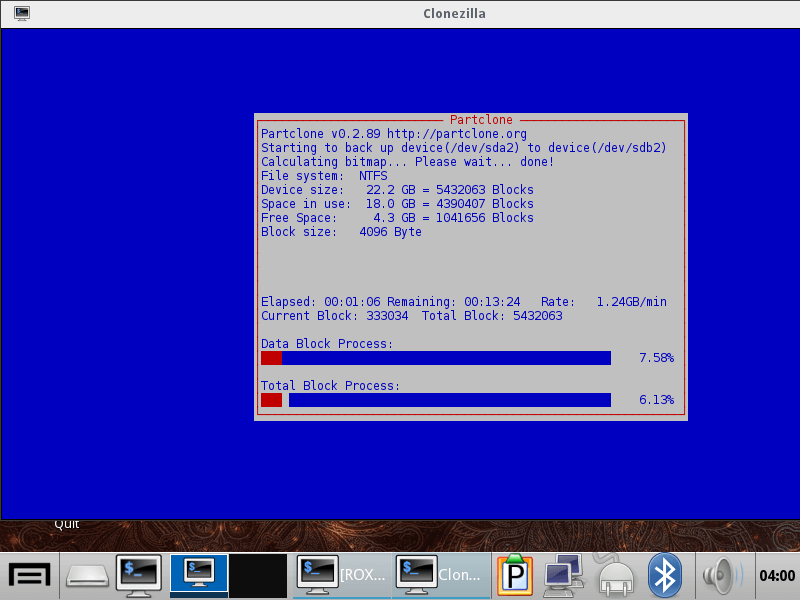Open the drive icon in the taskbar

87,576
